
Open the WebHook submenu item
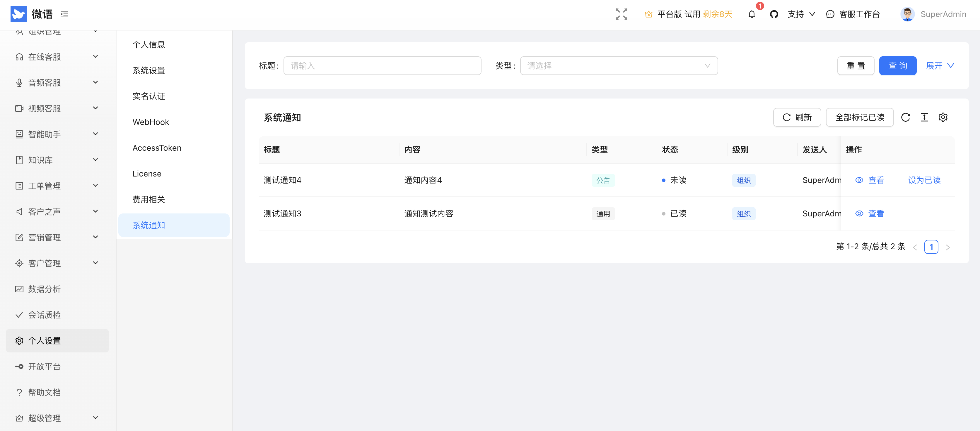tap(174, 122)
